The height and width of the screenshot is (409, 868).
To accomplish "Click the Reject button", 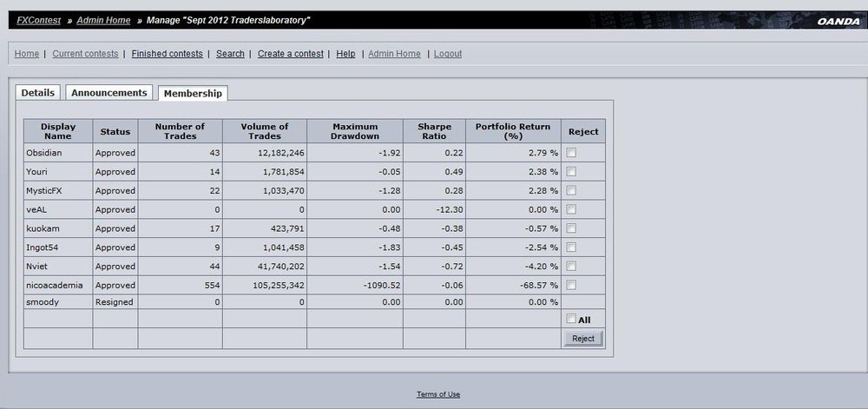I will tap(583, 338).
